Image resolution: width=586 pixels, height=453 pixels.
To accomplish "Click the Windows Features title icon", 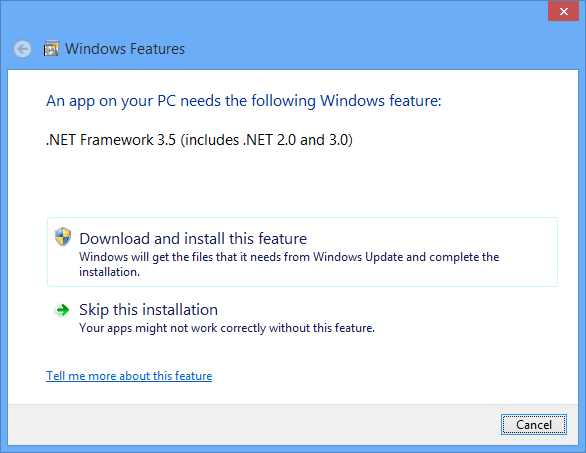I will 51,49.
